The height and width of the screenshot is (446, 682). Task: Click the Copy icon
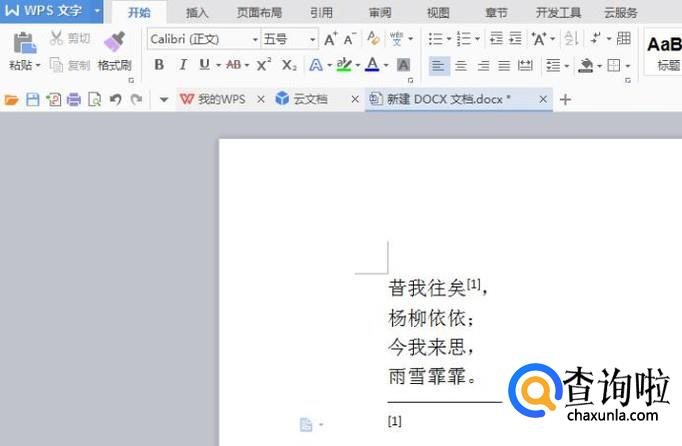pyautogui.click(x=56, y=65)
